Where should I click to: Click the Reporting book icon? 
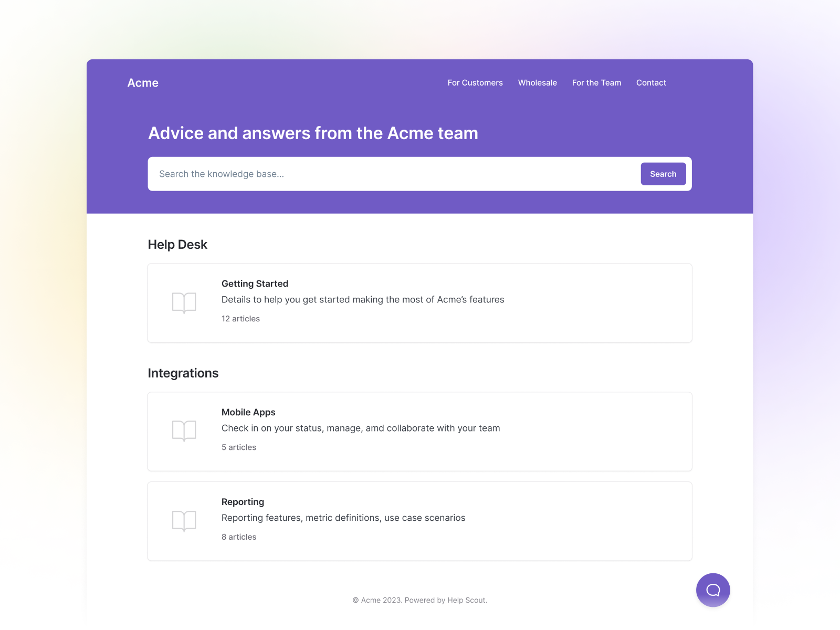coord(184,521)
